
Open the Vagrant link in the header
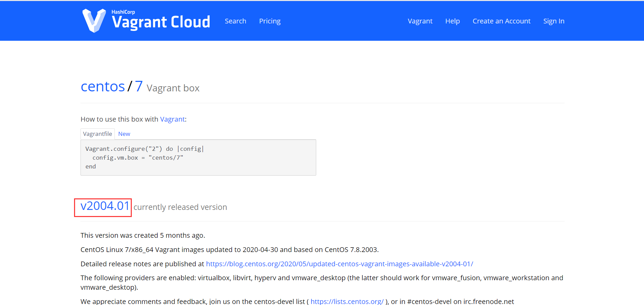click(420, 21)
